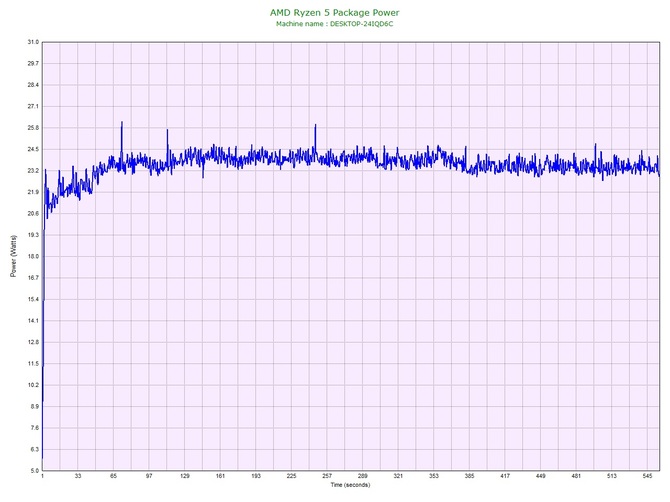Click the 'Time (seconds)' x-axis label

[x=350, y=485]
